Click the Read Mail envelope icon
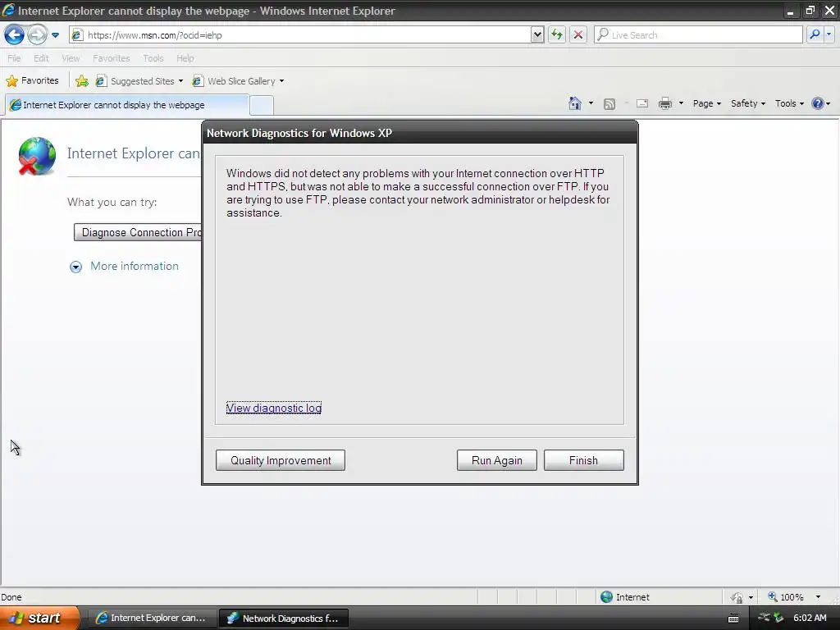The width and height of the screenshot is (840, 630). pyautogui.click(x=642, y=104)
